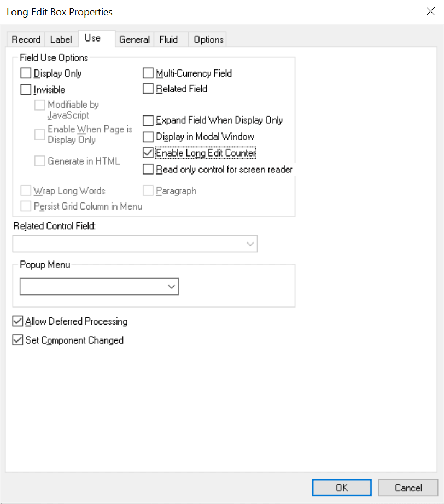The image size is (444, 504).
Task: Confirm changes with the OK button
Action: pos(341,488)
